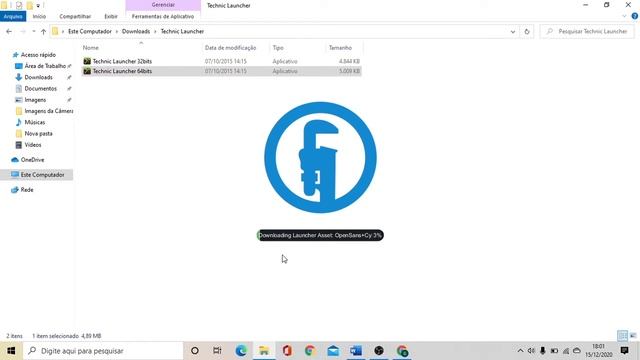Screen dimensions: 640x360
Task: Open Área de Trabalho in sidebar
Action: coord(45,66)
